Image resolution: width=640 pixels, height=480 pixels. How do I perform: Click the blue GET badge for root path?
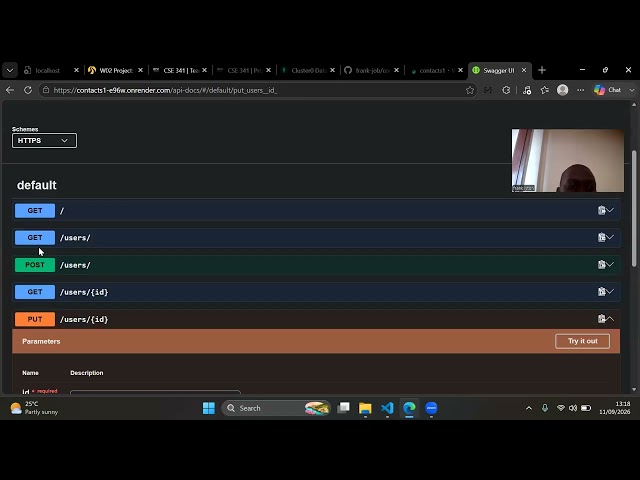coord(35,211)
